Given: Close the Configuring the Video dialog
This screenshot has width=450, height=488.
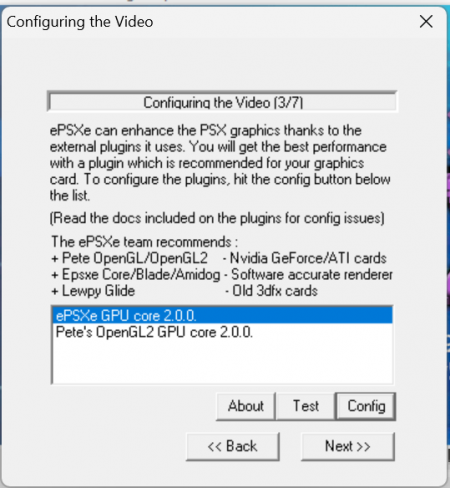Looking at the screenshot, I should click(x=426, y=22).
